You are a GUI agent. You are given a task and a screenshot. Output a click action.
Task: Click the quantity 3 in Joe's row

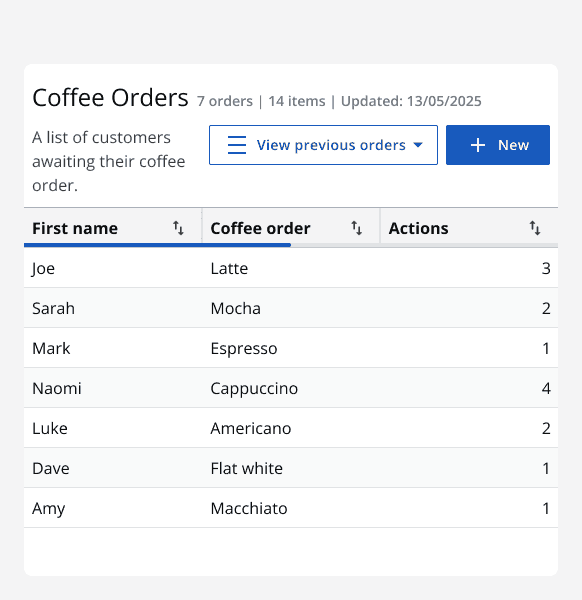[x=546, y=268]
